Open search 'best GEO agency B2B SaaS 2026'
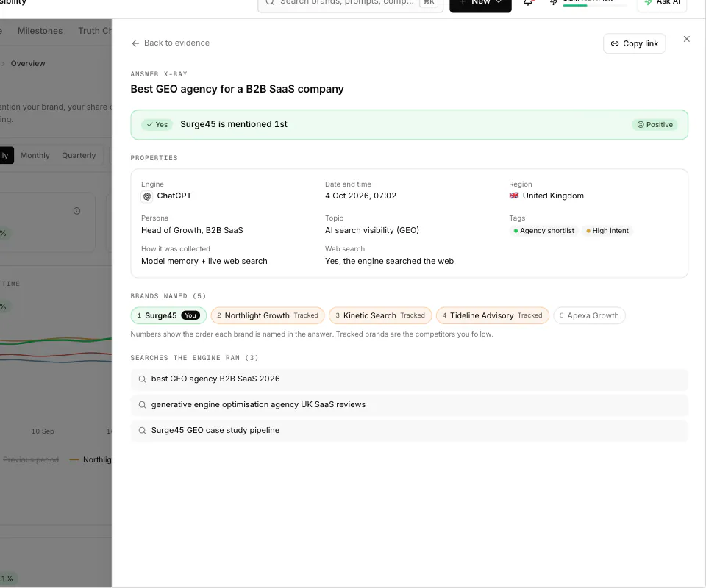 409,379
